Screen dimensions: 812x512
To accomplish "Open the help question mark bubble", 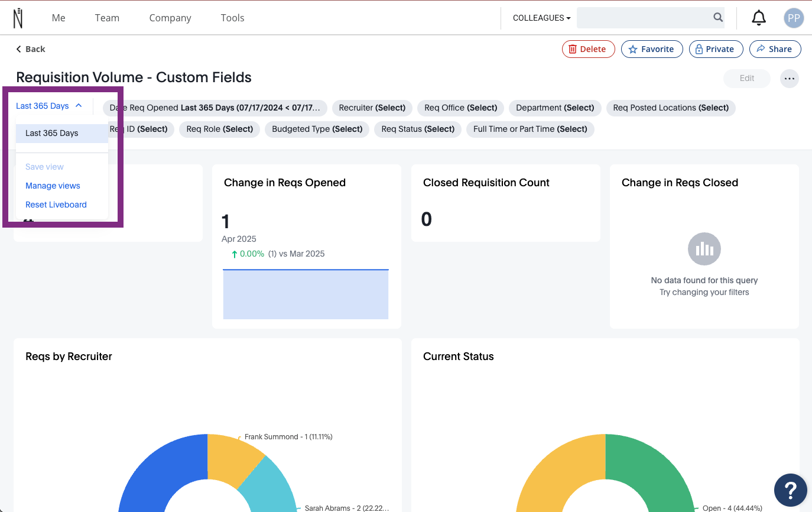I will [791, 490].
